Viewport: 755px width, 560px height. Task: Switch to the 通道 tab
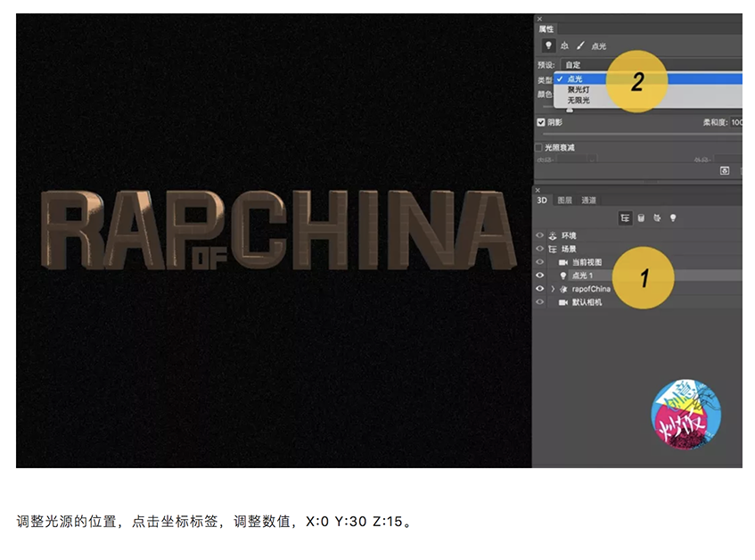[588, 201]
